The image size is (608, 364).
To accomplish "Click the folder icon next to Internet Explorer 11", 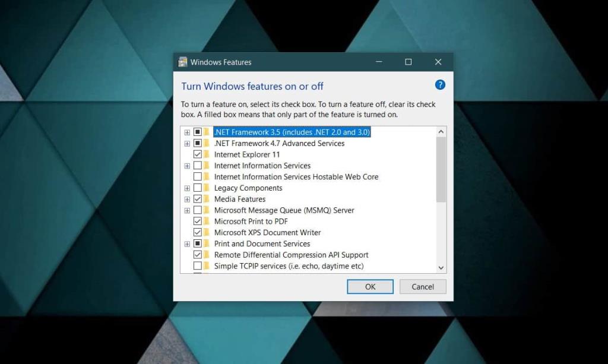I will tap(207, 154).
